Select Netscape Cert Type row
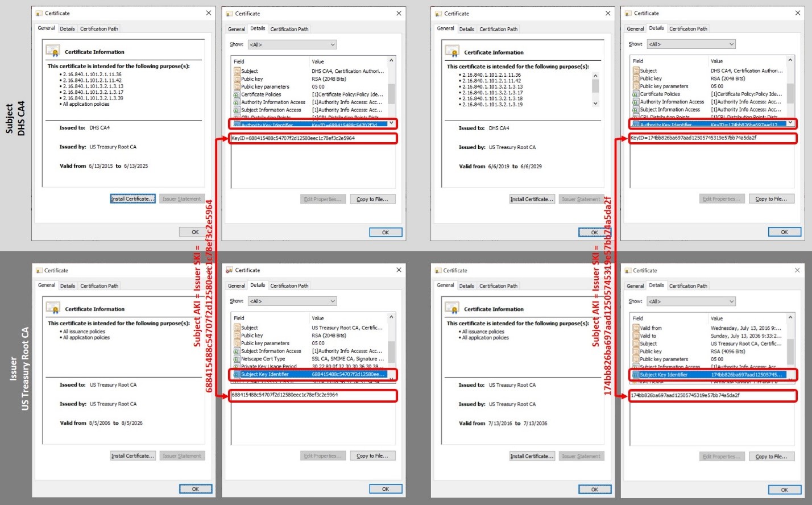812x505 pixels. [310, 359]
